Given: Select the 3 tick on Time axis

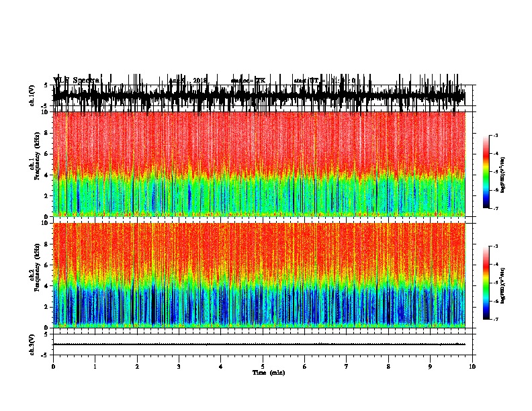Looking at the screenshot, I should [x=179, y=367].
